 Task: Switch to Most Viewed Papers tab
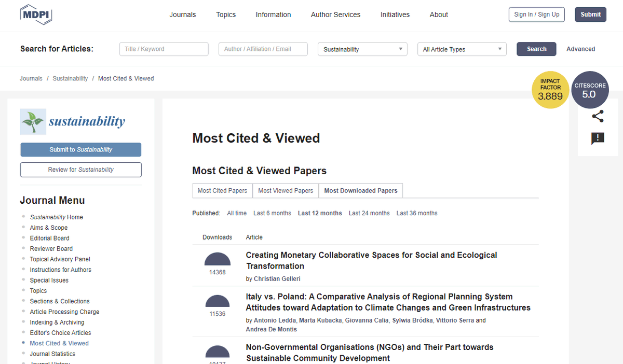point(286,191)
